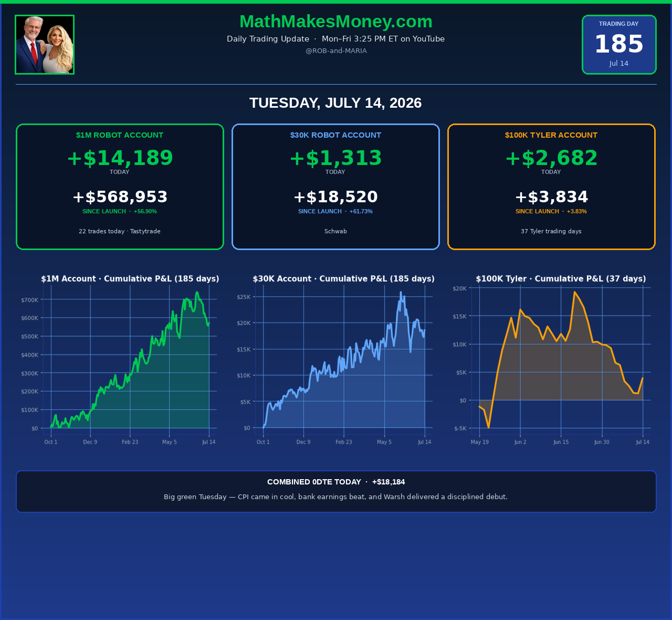Viewport: 672px width, 620px height.
Task: Click the Jun 30 axis label on Tyler chart
Action: 602,442
